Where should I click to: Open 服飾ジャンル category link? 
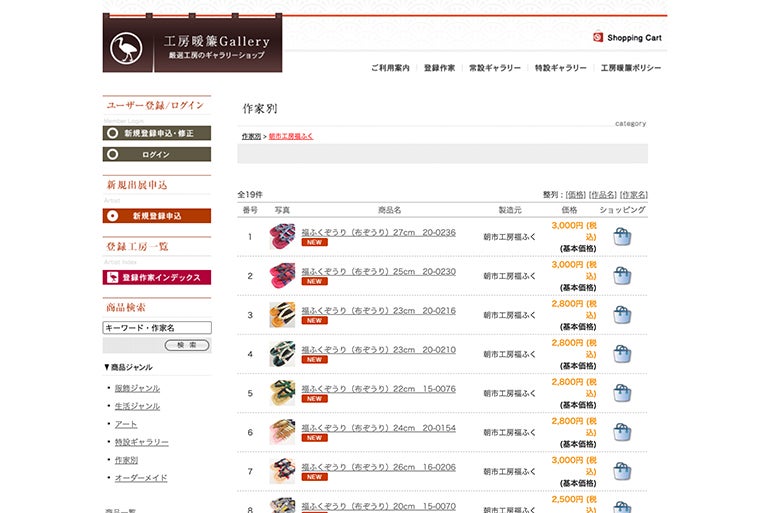coord(137,388)
